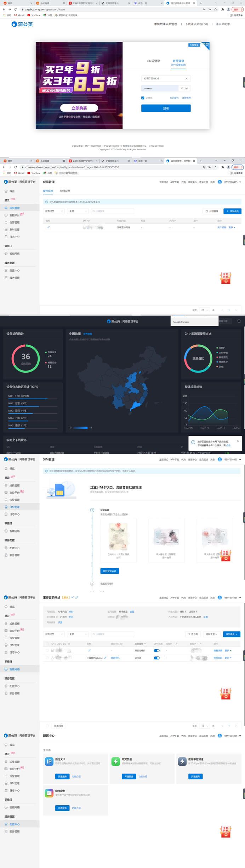Image resolution: width=245 pixels, height=868 pixels.
Task: Expand chevron next to 默认 network label
Action: click(x=72, y=597)
